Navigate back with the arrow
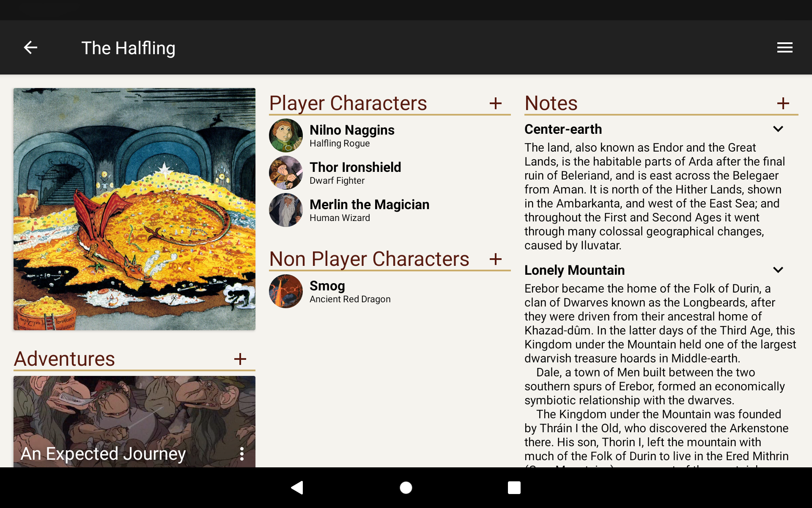Image resolution: width=812 pixels, height=508 pixels. click(30, 47)
